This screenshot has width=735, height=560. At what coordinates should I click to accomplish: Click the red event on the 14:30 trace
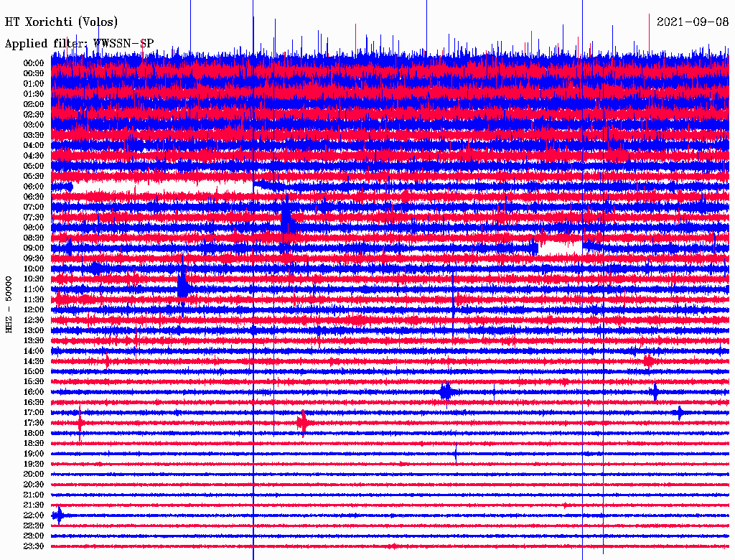tap(649, 361)
